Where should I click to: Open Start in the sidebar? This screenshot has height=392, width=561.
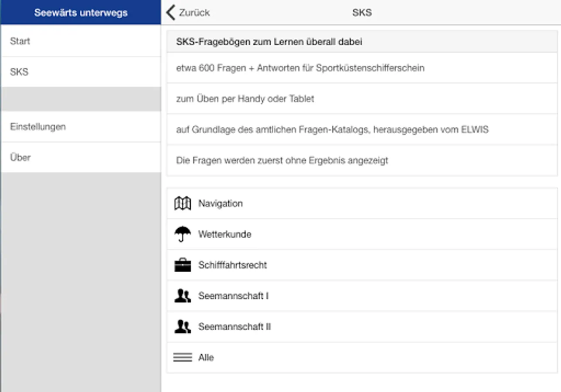(20, 41)
